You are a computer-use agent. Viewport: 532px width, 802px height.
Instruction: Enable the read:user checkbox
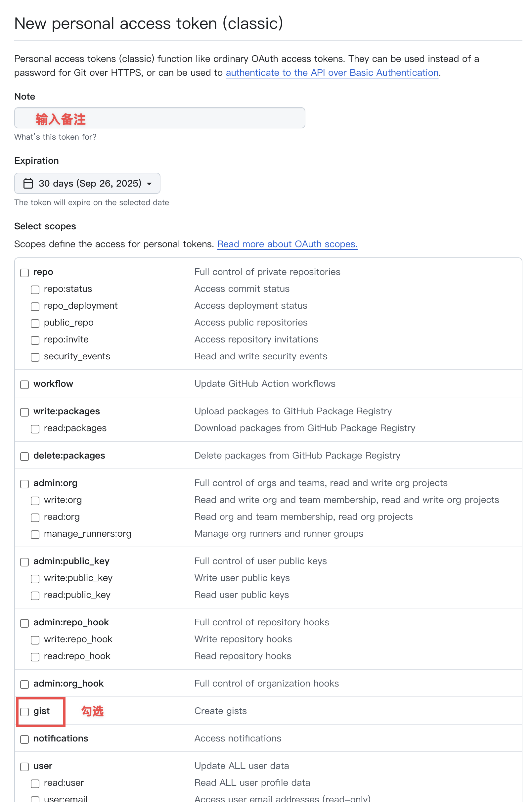coord(35,783)
